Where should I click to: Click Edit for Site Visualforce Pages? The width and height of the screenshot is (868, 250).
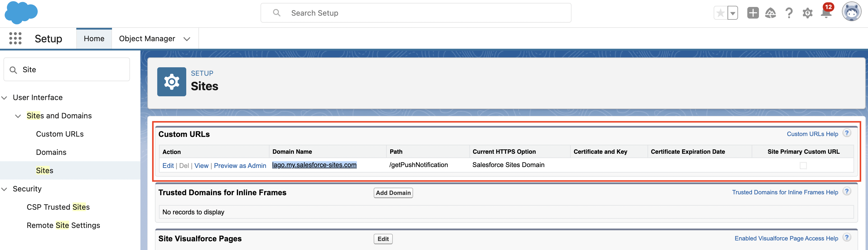[383, 239]
